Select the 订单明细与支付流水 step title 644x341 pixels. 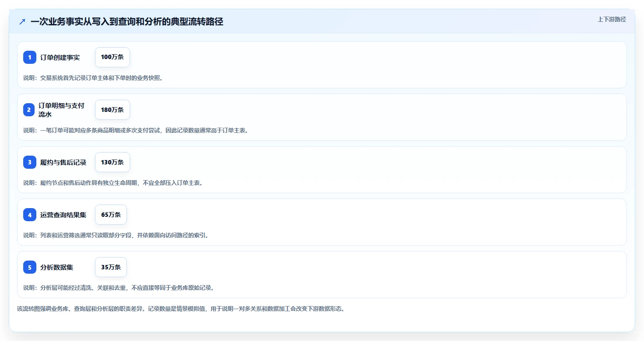click(x=61, y=110)
